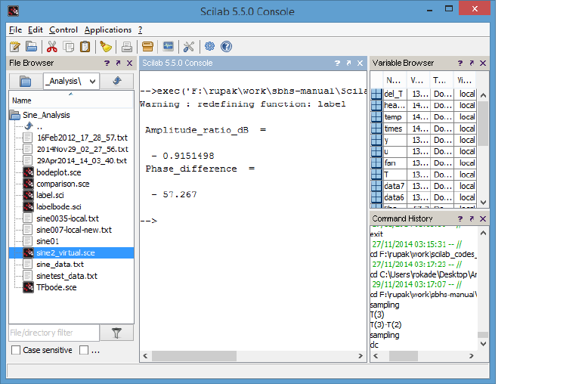Open Scilab preferences tools icon
Image resolution: width=588 pixels, height=384 pixels.
pos(189,47)
